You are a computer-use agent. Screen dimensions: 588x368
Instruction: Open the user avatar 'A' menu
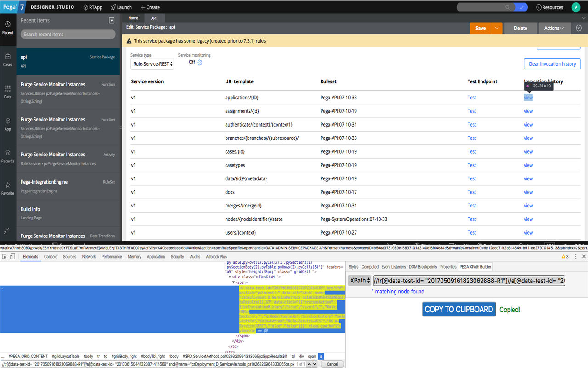click(x=576, y=7)
